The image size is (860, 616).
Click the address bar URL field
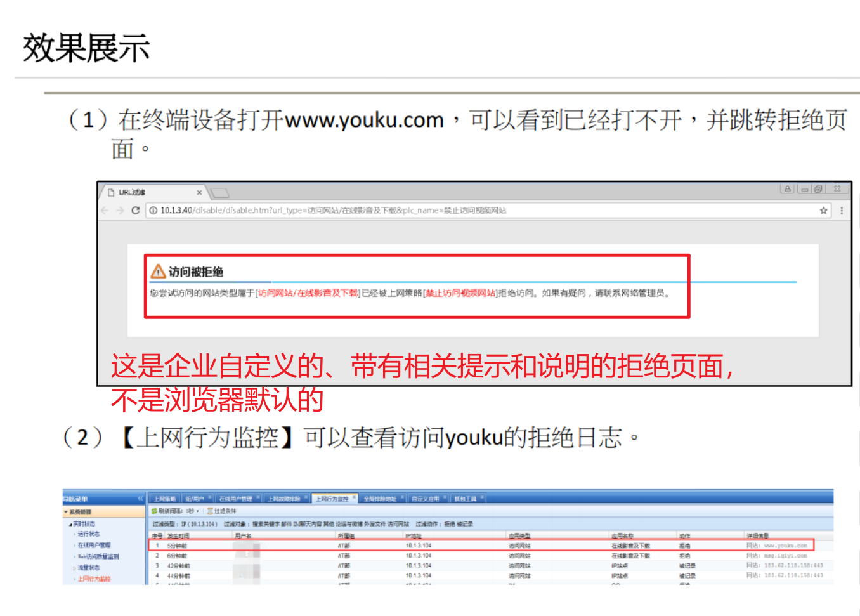pos(488,211)
